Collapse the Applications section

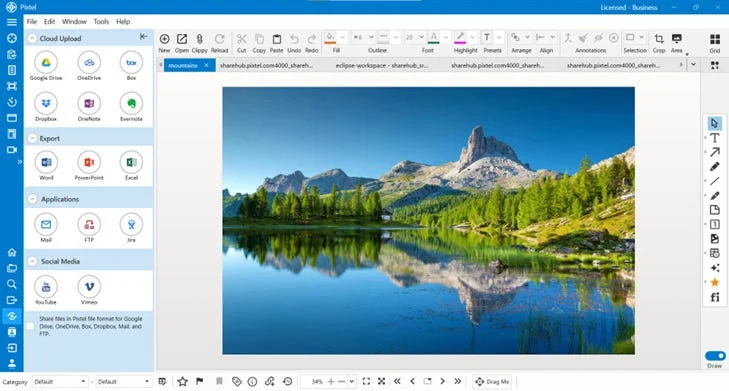pyautogui.click(x=32, y=199)
